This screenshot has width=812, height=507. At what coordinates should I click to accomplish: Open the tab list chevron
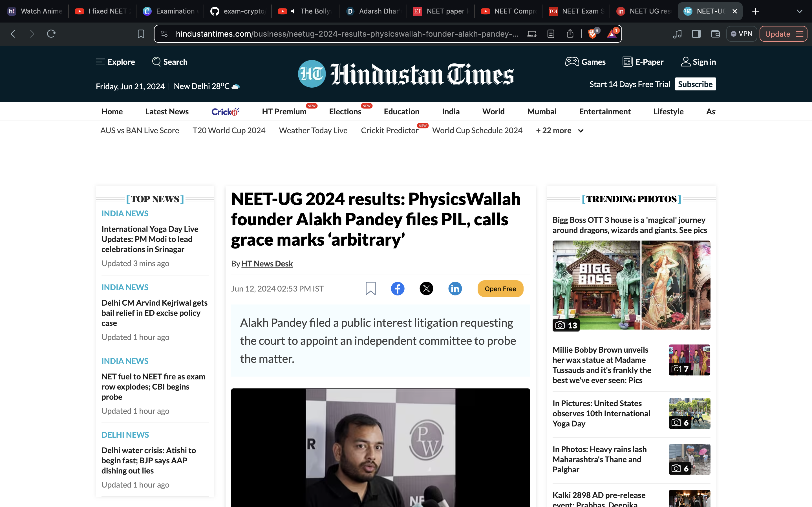pyautogui.click(x=799, y=11)
